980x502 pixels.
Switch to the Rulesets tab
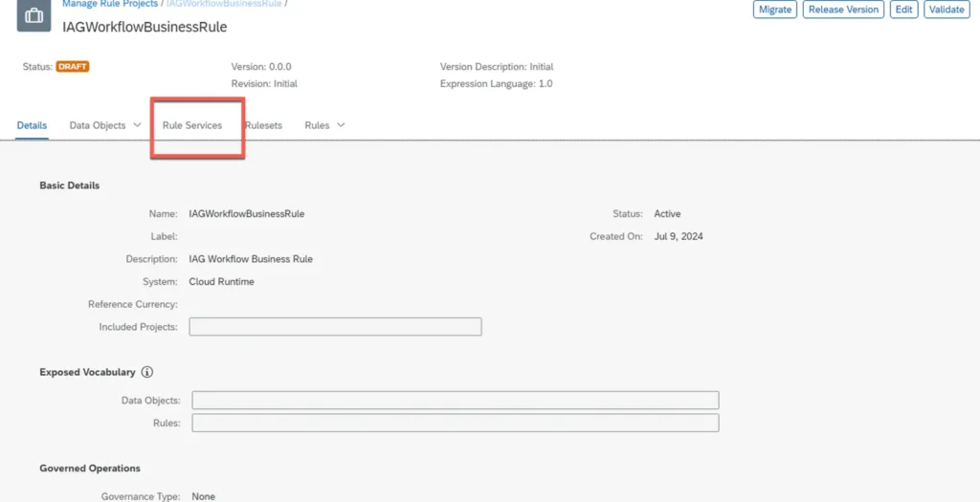(263, 125)
